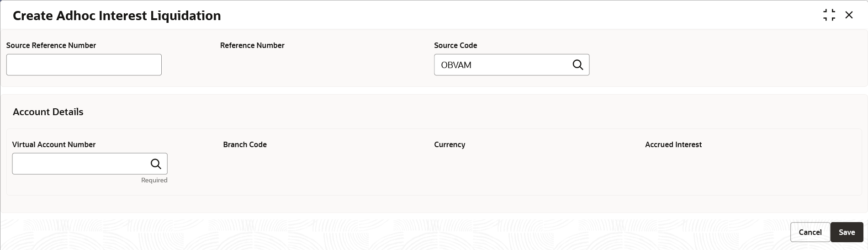The height and width of the screenshot is (250, 868).
Task: Click the Branch Code label
Action: pos(245,144)
